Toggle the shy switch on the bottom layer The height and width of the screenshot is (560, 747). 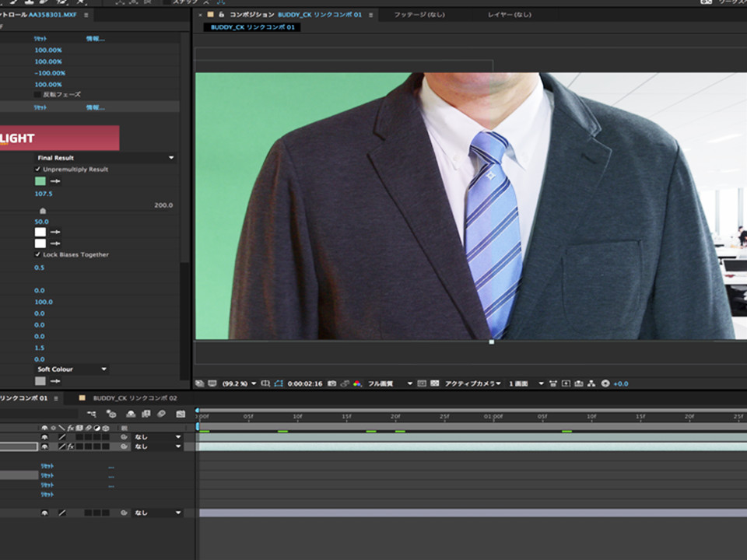click(45, 513)
